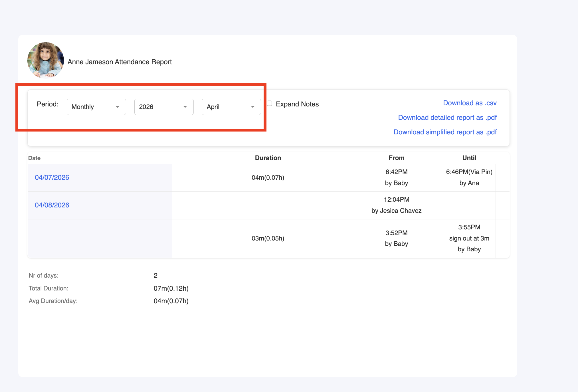Open the 04/07/2026 date entry
The image size is (578, 392).
pos(52,177)
